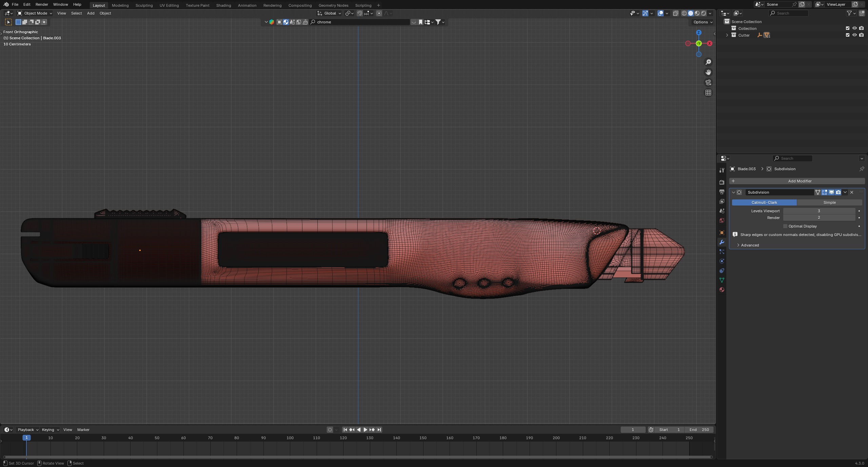Select the Catmull-Clark subdivision type
Screen dimensions: 868x467
pos(764,202)
